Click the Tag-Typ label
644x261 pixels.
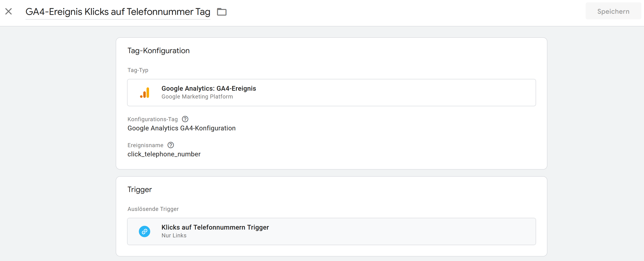tap(138, 70)
